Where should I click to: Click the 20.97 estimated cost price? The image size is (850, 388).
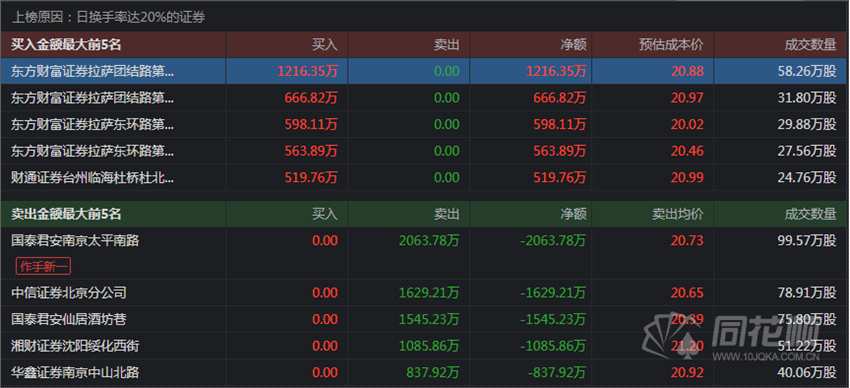pos(687,98)
